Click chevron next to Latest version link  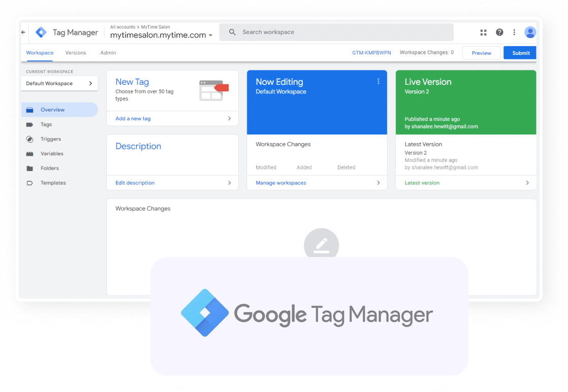[x=527, y=183]
